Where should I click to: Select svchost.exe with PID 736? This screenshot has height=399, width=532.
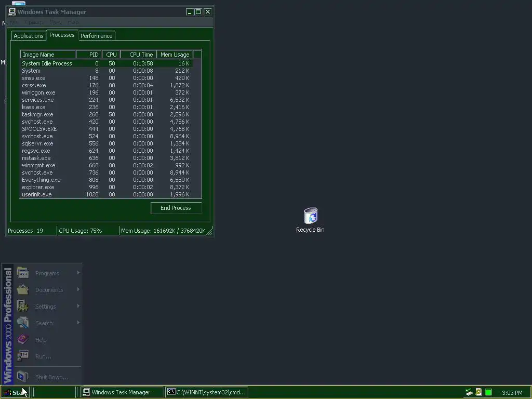pyautogui.click(x=107, y=172)
